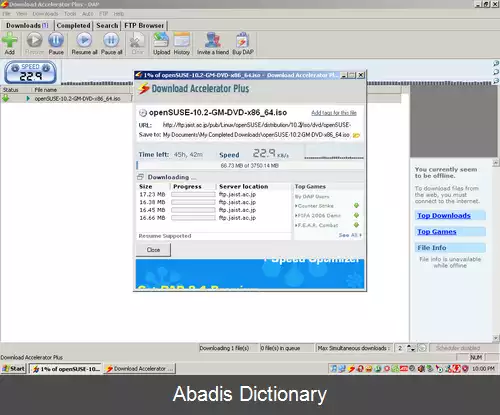The width and height of the screenshot is (500, 415).
Task: Open the Top Downloads link in the side panel
Action: tap(444, 215)
